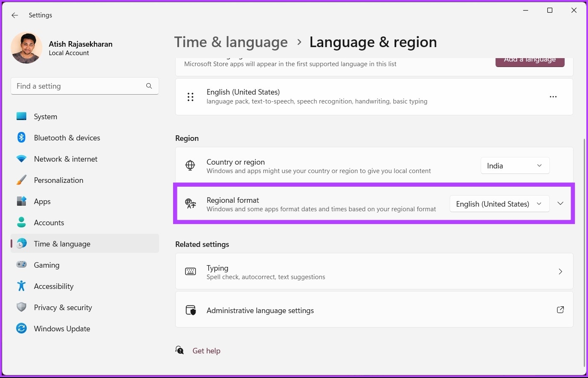
Task: Go back using the back arrow
Action: click(14, 15)
